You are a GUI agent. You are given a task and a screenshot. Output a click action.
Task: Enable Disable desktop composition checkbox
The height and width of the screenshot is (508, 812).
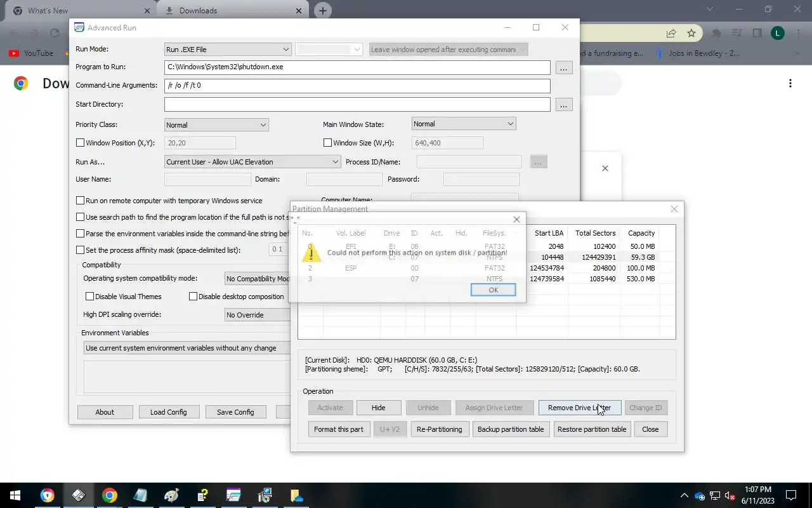click(193, 297)
